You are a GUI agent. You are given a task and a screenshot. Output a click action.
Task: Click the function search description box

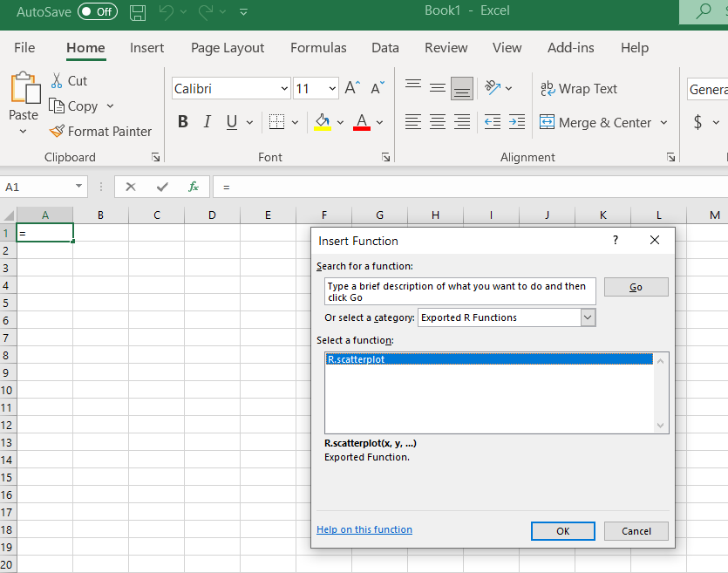pos(459,291)
